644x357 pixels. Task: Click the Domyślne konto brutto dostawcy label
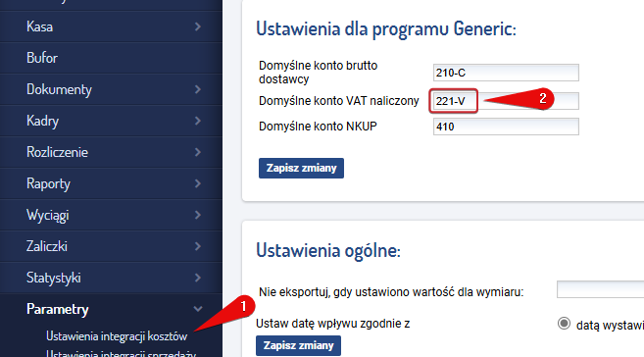coord(319,73)
